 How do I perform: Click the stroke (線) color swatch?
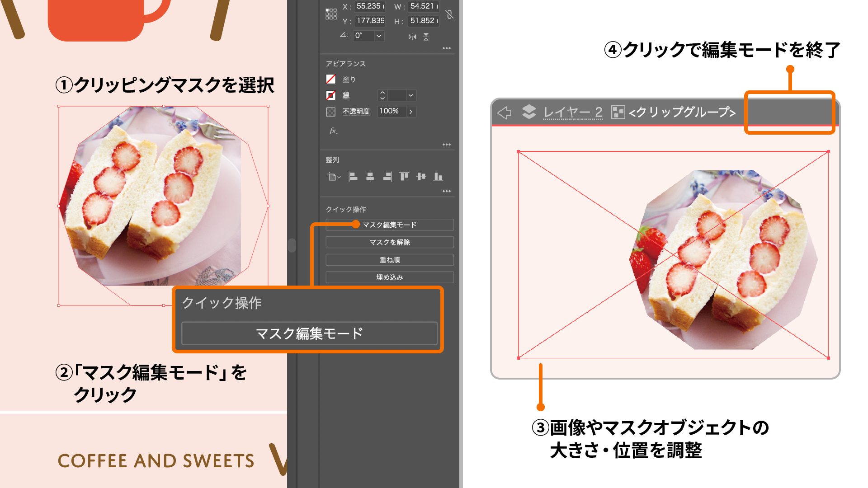(331, 95)
